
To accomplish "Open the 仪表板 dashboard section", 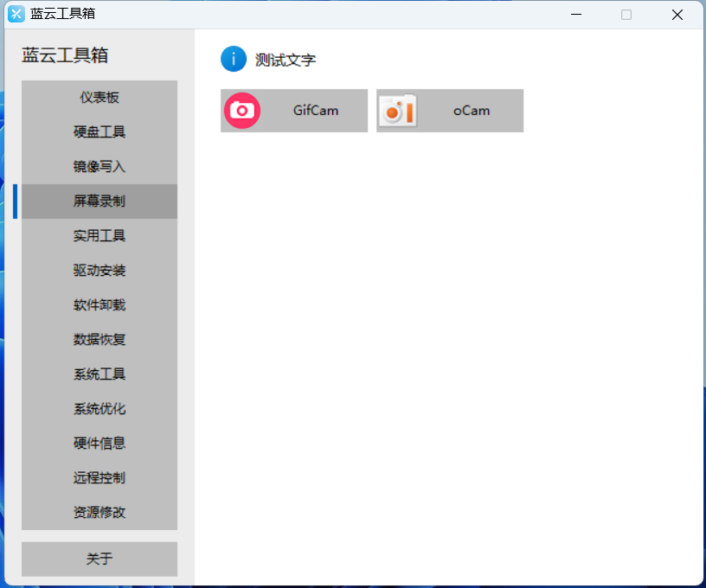I will [99, 98].
